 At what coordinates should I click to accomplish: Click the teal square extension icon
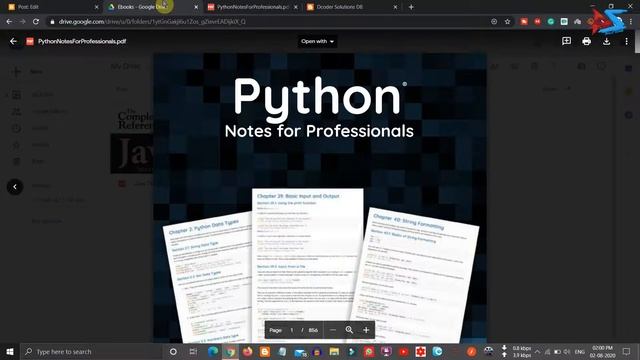564,21
